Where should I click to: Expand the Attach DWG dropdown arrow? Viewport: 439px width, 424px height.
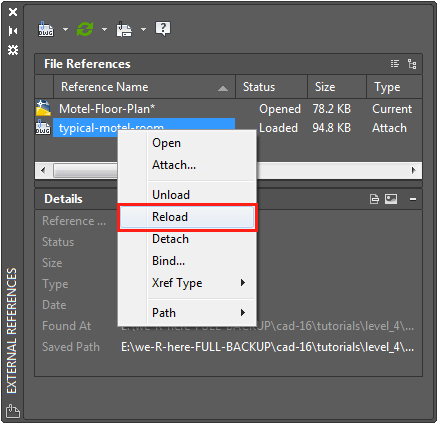coord(65,29)
